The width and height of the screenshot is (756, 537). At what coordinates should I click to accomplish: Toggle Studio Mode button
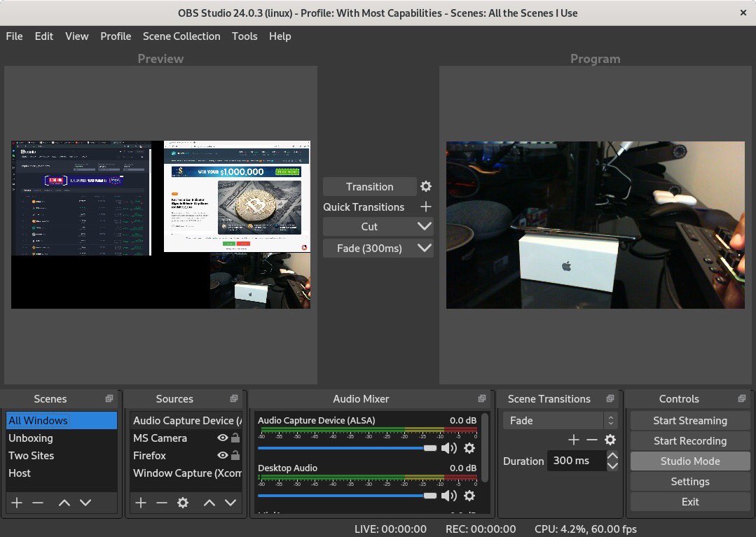(690, 461)
